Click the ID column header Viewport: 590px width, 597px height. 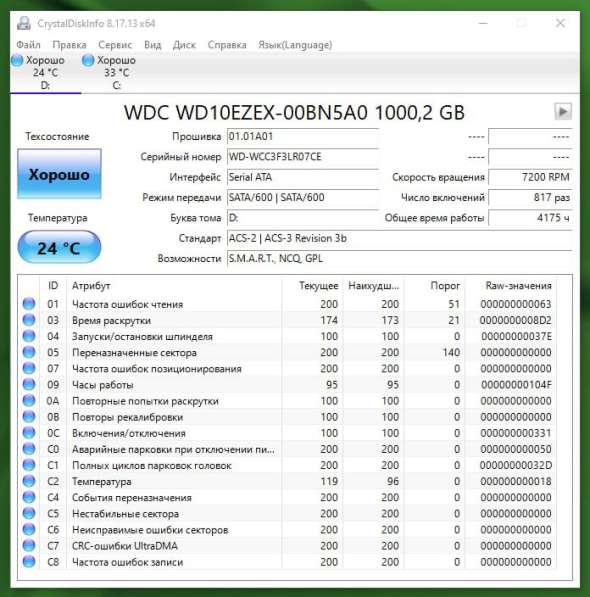pyautogui.click(x=53, y=286)
